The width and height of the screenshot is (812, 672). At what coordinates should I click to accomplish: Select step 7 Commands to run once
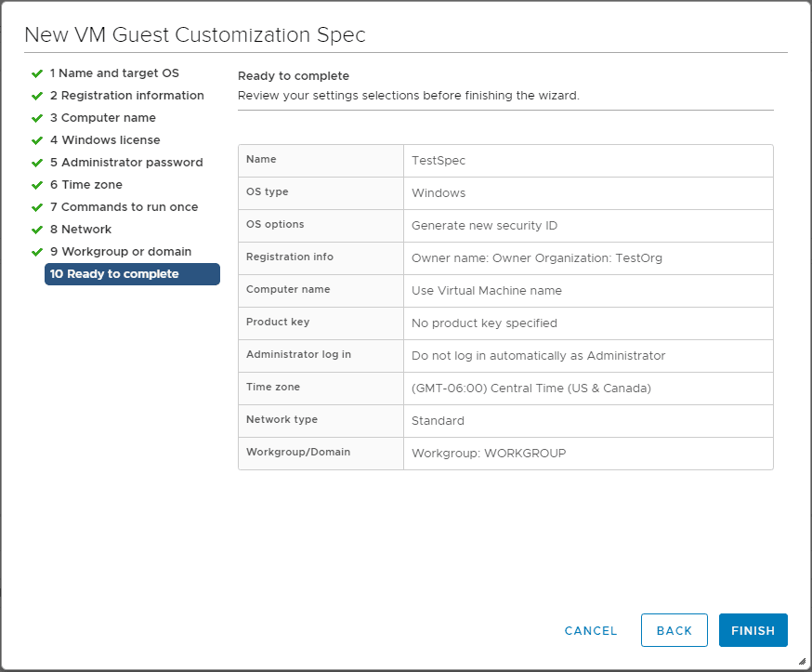124,207
